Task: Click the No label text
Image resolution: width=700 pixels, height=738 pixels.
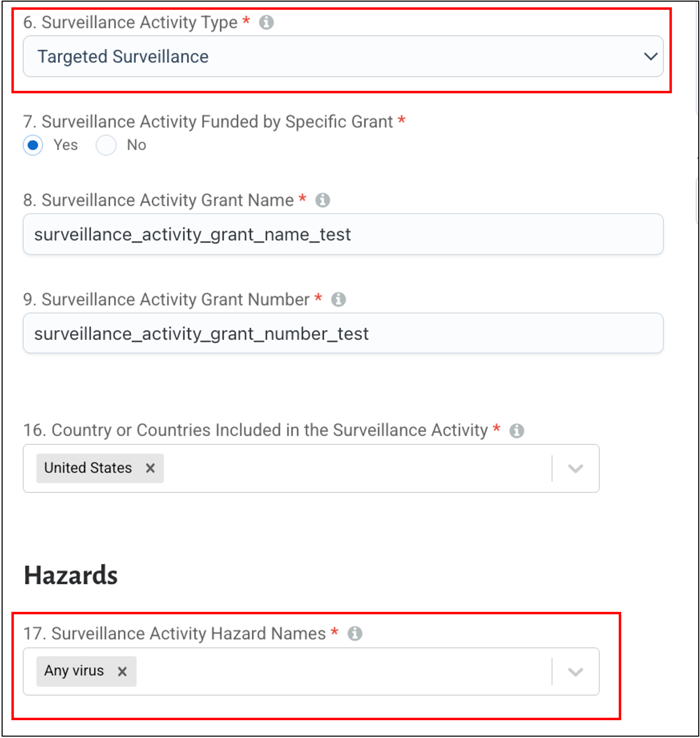Action: point(137,145)
